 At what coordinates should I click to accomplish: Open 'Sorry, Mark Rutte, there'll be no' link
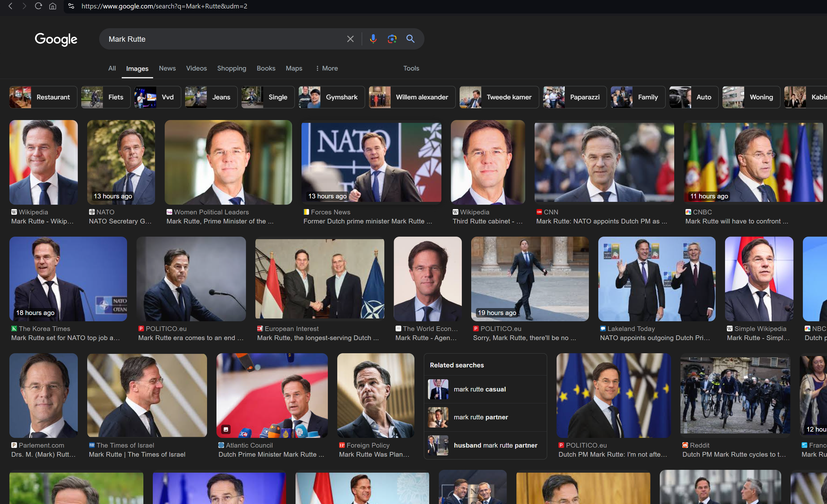point(524,338)
